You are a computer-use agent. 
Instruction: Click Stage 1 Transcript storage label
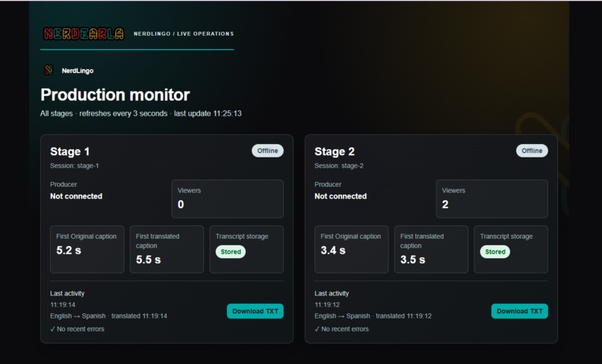click(x=242, y=236)
